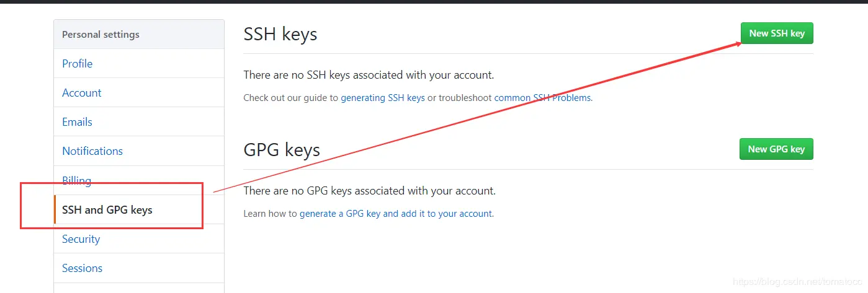Click the SSH keys section heading
The height and width of the screenshot is (293, 868).
click(x=280, y=34)
